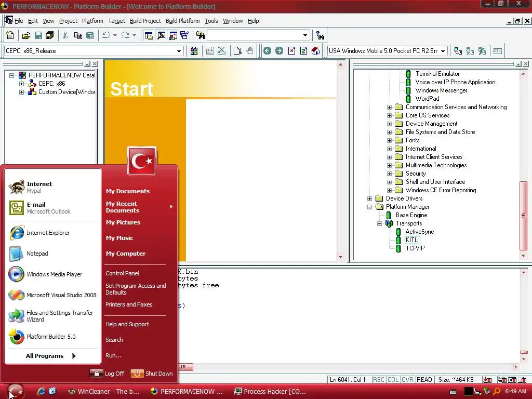
Task: Open All Programs list
Action: tap(51, 356)
